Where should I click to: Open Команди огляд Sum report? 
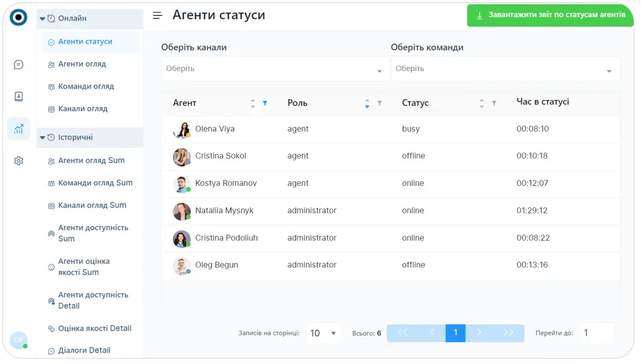click(x=95, y=183)
